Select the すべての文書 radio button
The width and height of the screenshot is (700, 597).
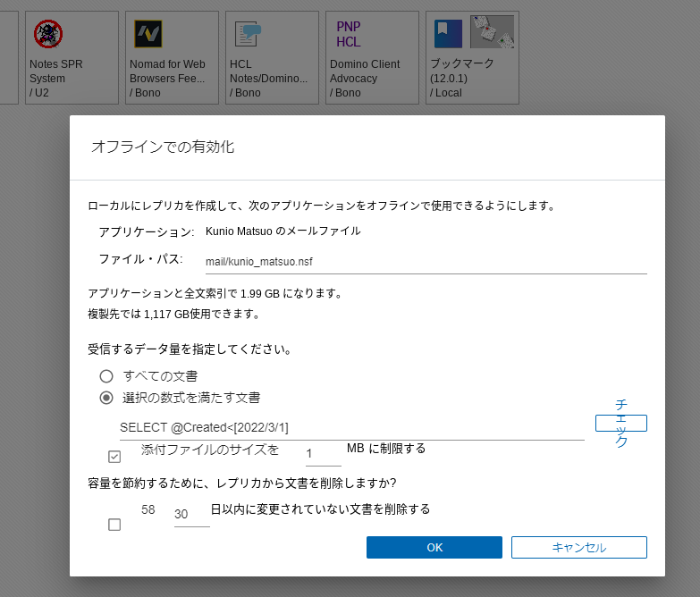106,376
